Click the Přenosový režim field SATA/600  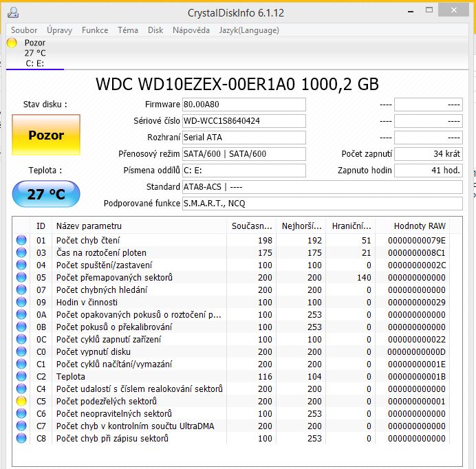pos(244,154)
